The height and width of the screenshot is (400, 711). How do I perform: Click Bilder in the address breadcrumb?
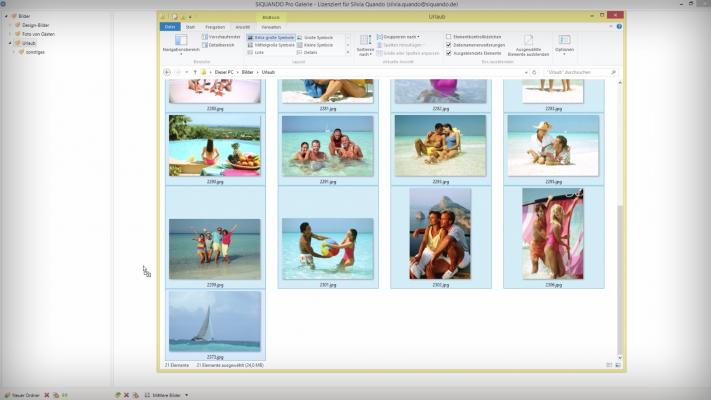(247, 72)
